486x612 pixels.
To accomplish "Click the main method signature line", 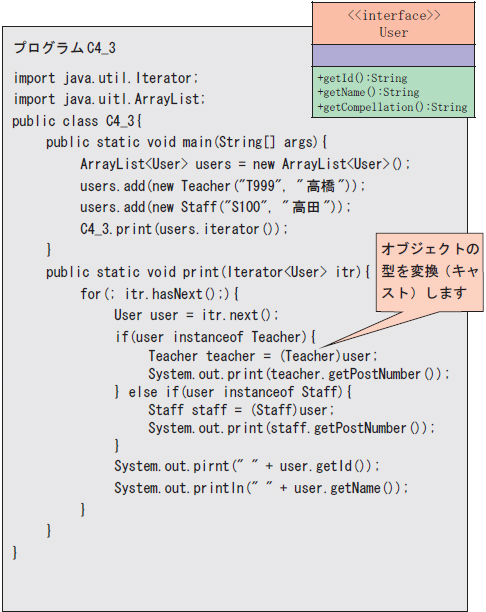I will (x=186, y=142).
